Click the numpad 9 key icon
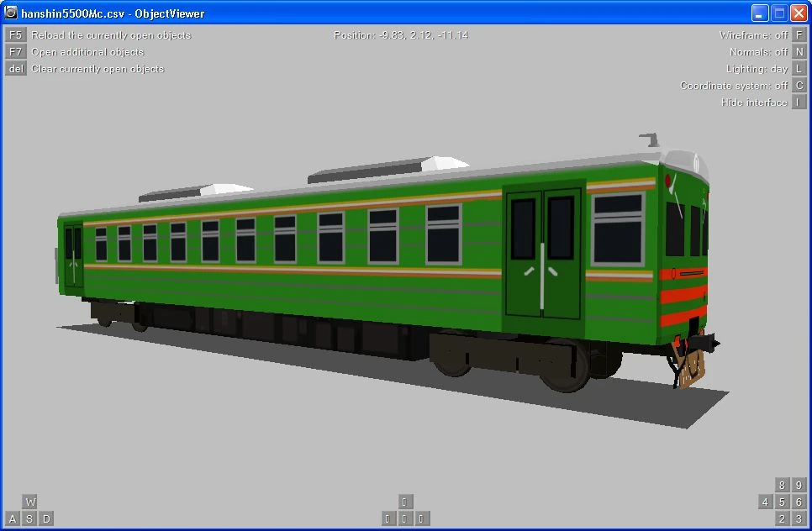Screen dimensions: 812x531 pyautogui.click(x=799, y=485)
